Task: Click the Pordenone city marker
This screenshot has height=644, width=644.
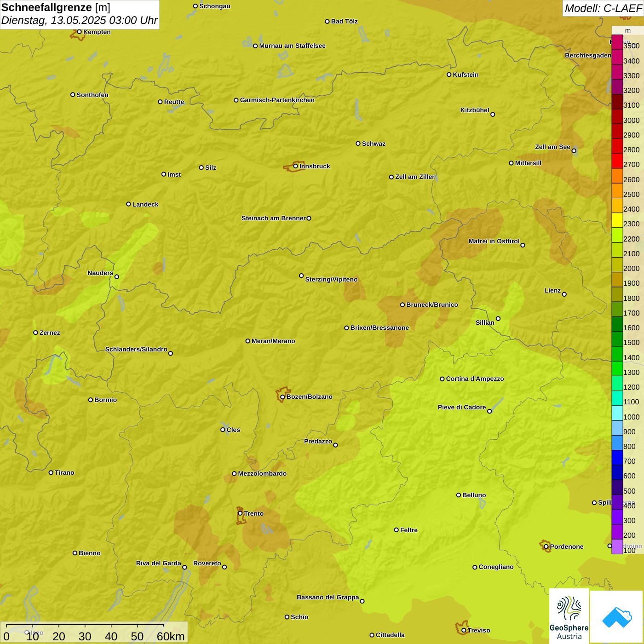Action: coord(546,546)
